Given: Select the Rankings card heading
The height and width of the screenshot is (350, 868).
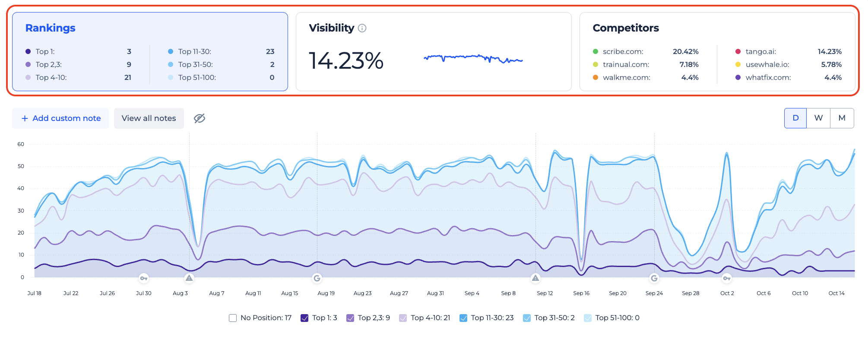Looking at the screenshot, I should 50,28.
